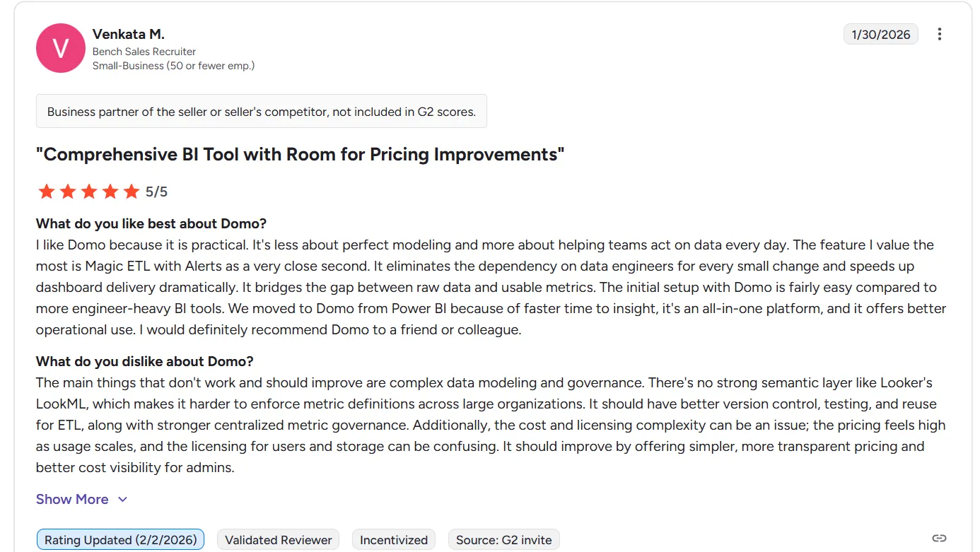Click the chevron beside Show More
This screenshot has width=980, height=552.
click(x=122, y=499)
